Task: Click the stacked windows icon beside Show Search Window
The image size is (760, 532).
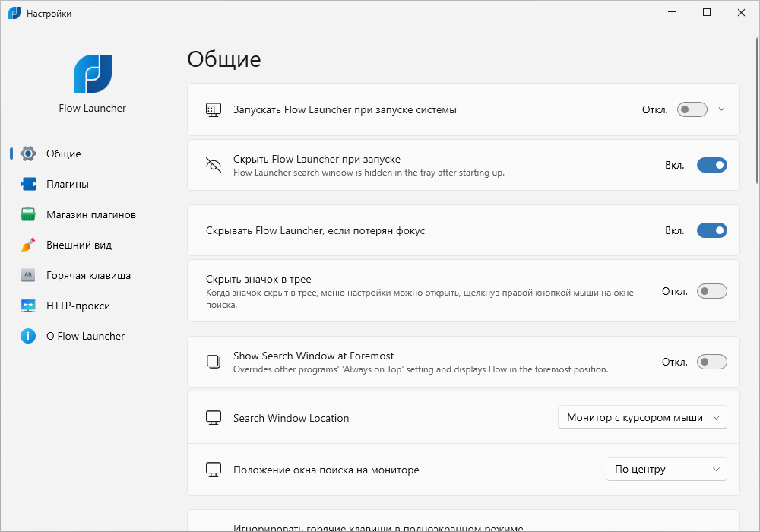Action: [214, 362]
